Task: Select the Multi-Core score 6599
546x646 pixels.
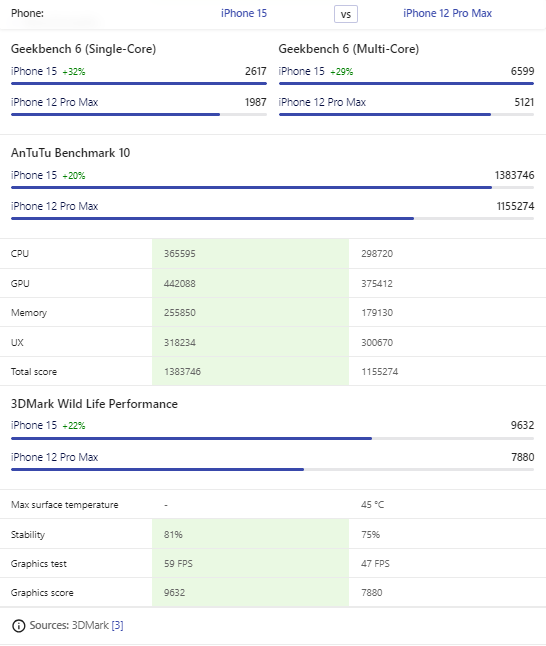Action: [x=523, y=71]
